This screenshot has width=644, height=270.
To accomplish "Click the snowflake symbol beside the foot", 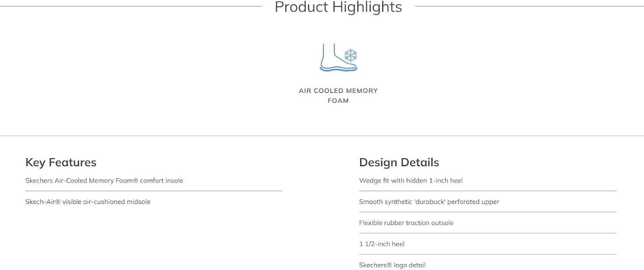I will 351,55.
